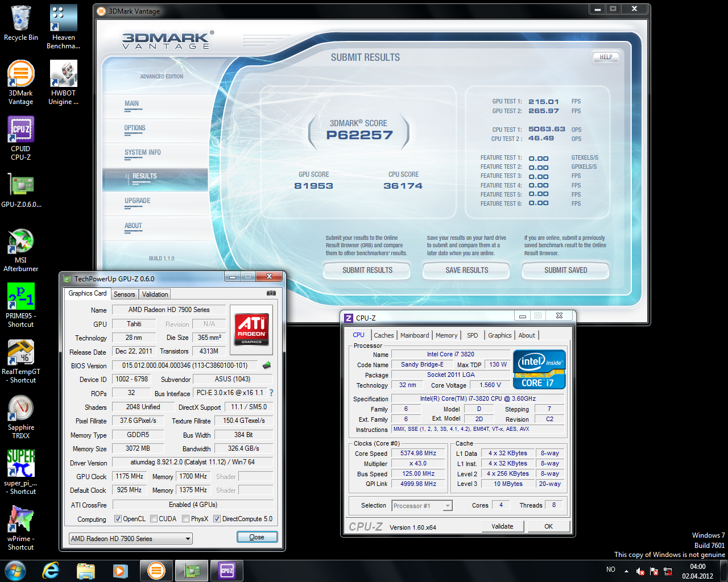This screenshot has width=728, height=582.
Task: Click the Bus Interface question mark icon
Action: [271, 393]
